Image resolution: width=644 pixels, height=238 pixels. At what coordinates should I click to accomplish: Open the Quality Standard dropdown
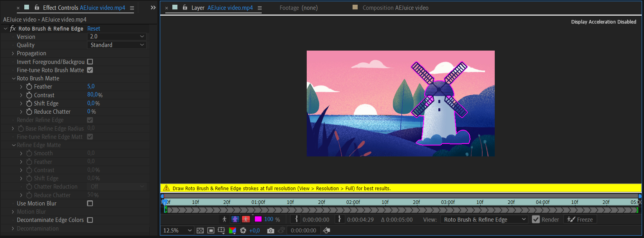(117, 45)
